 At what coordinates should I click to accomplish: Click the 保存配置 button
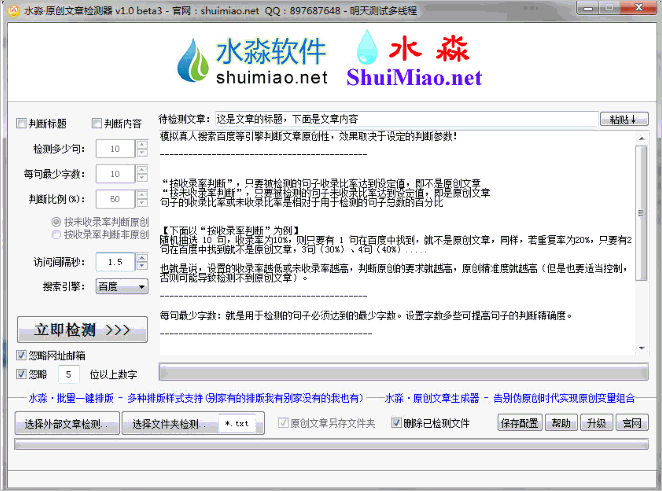click(521, 423)
